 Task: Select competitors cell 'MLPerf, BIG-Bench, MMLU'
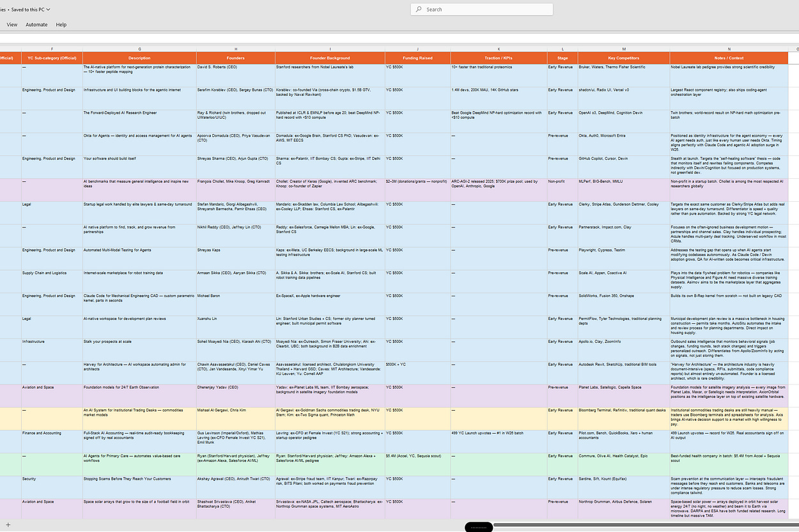[624, 190]
